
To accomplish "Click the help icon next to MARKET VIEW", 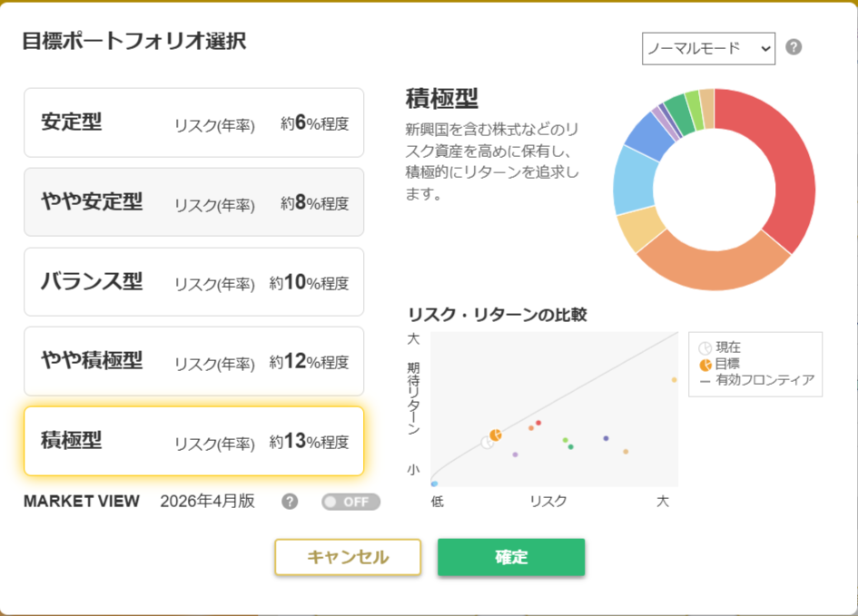I will coord(290,502).
